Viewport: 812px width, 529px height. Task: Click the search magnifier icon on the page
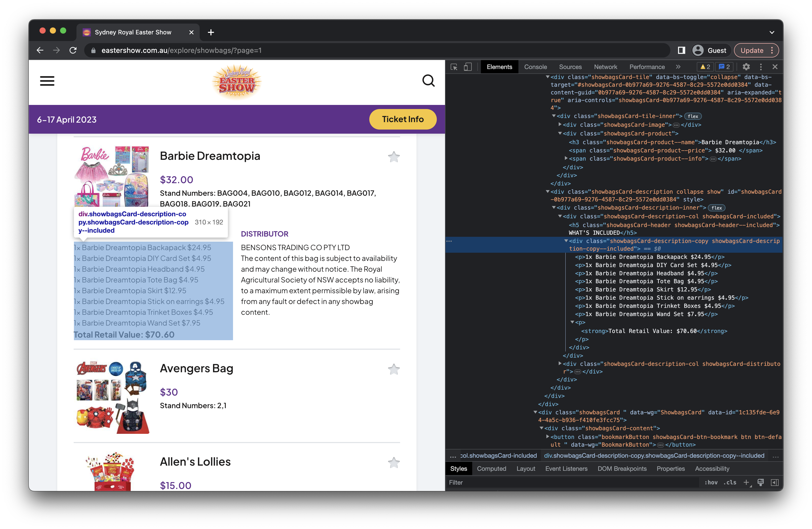click(428, 81)
